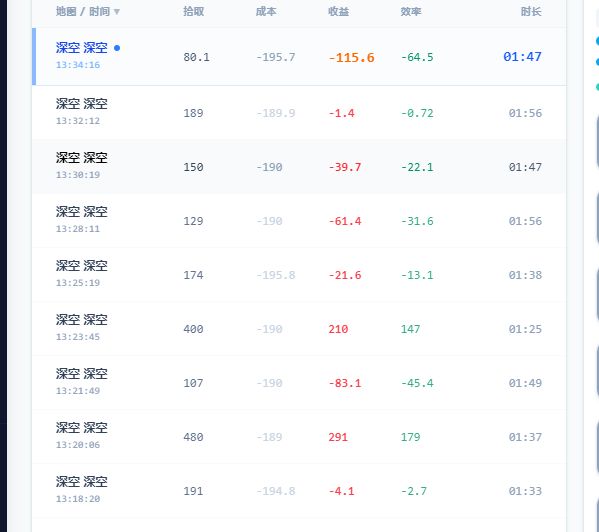Click the 拾取 column header

pos(193,11)
